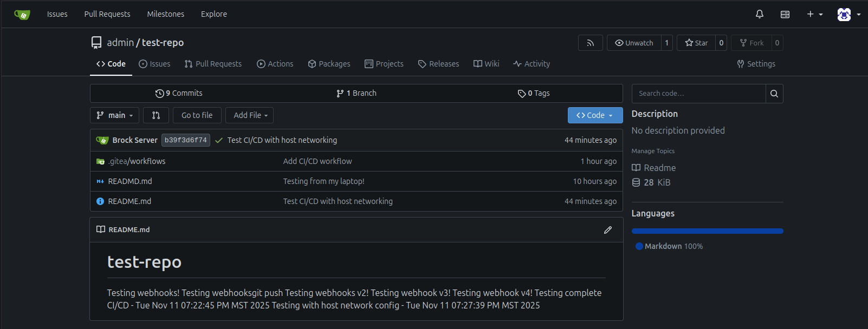868x329 pixels.
Task: Expand the main branch dropdown
Action: pos(114,115)
